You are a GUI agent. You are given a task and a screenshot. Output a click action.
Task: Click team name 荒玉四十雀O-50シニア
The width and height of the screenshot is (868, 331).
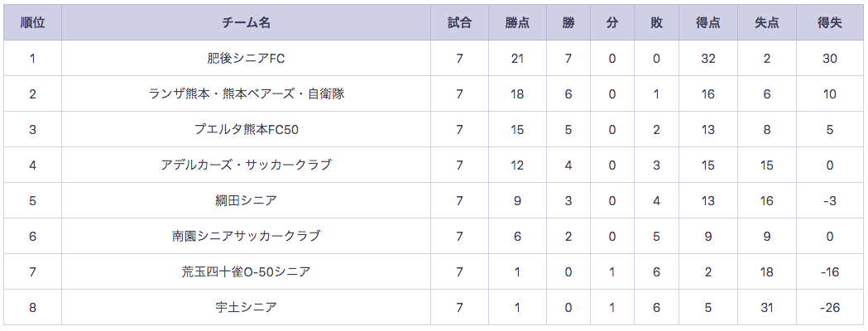click(247, 271)
